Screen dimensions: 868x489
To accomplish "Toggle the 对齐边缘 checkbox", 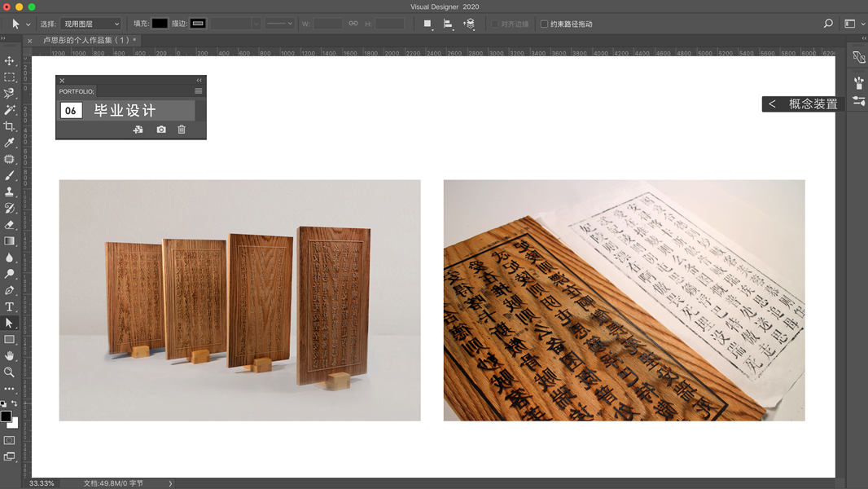I will [495, 24].
